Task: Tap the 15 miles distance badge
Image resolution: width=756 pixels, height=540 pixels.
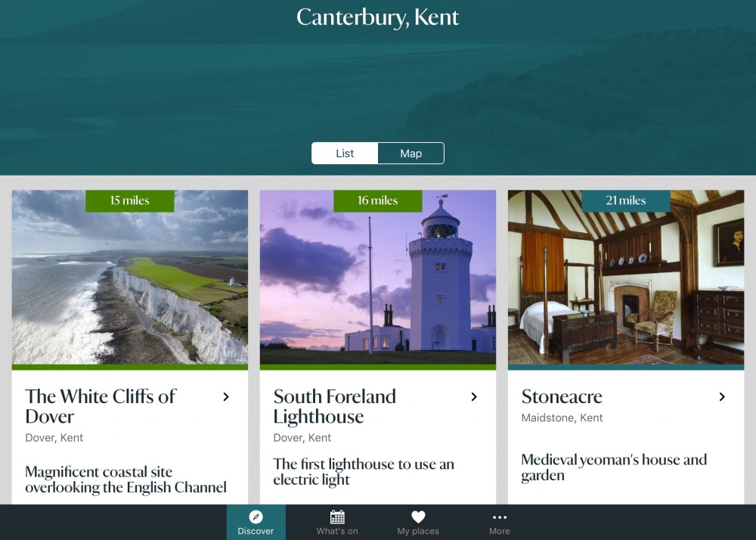Action: tap(130, 200)
